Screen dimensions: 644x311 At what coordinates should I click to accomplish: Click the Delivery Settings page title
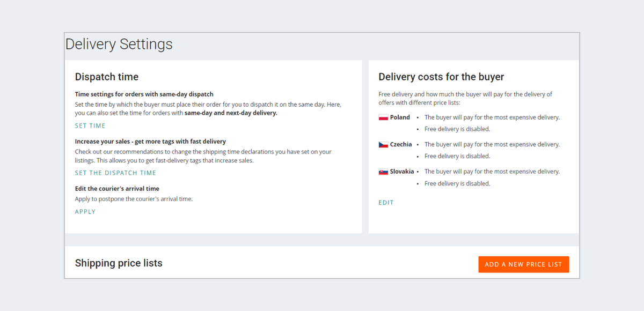click(x=119, y=44)
